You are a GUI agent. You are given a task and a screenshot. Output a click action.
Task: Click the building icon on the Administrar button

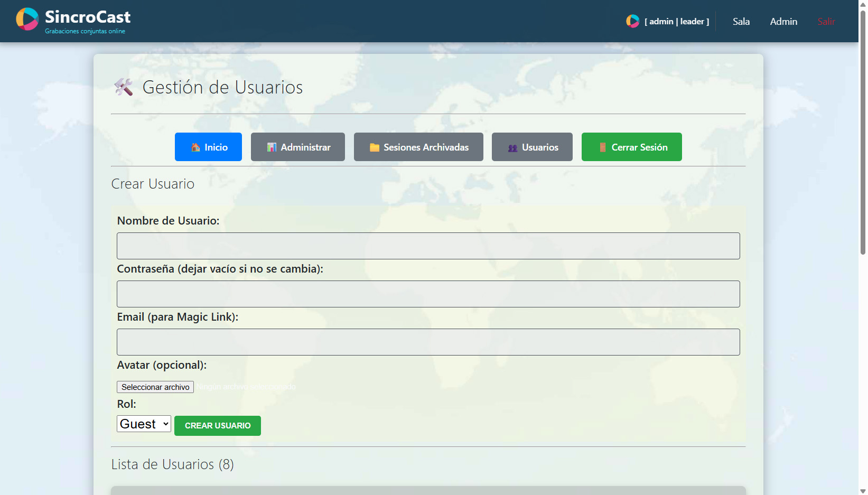[x=271, y=147]
